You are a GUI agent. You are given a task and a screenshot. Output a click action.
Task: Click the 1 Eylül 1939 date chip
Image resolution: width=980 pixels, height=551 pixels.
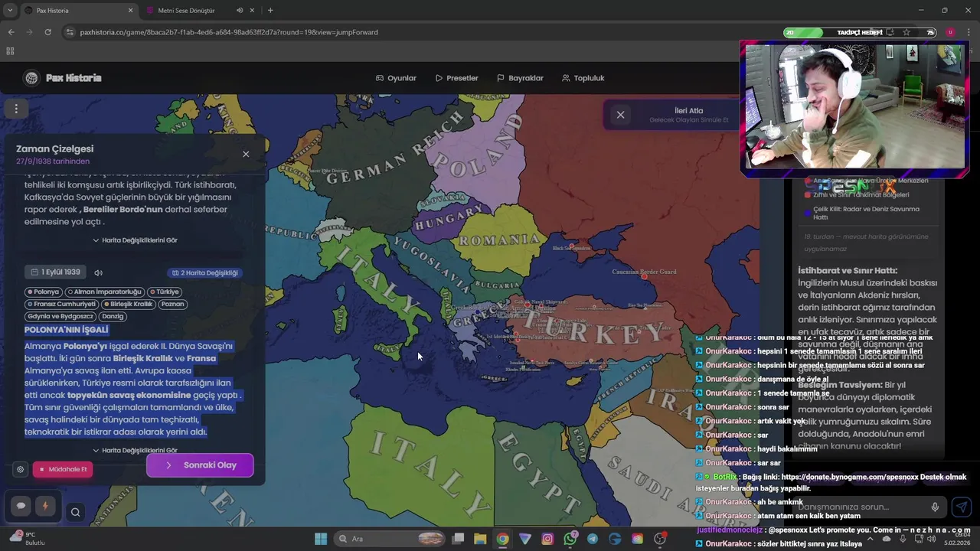[x=56, y=272]
